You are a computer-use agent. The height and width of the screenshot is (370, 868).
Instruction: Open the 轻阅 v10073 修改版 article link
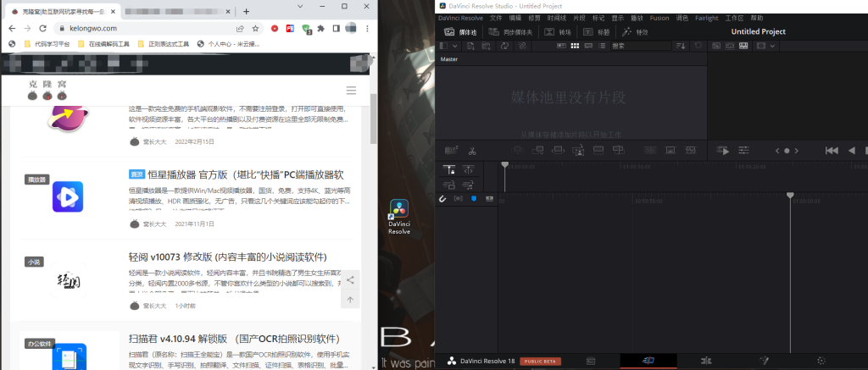point(228,257)
